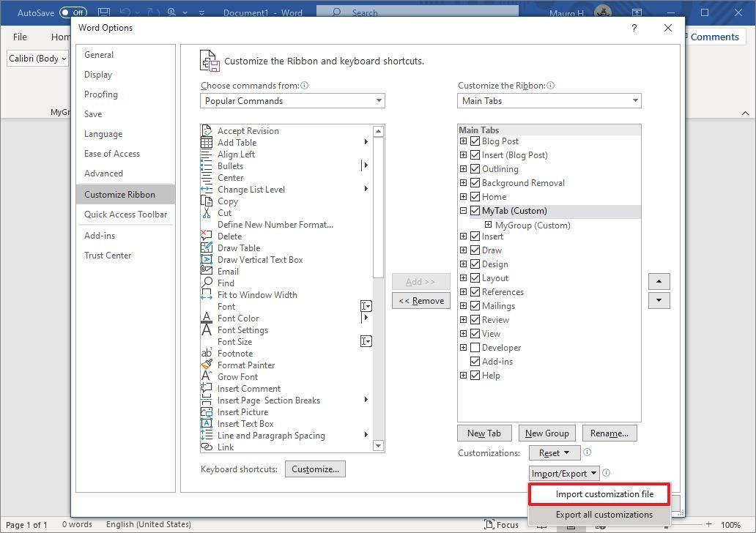Expand the Insert (Blog Post) tab entry
The height and width of the screenshot is (533, 756).
(464, 154)
